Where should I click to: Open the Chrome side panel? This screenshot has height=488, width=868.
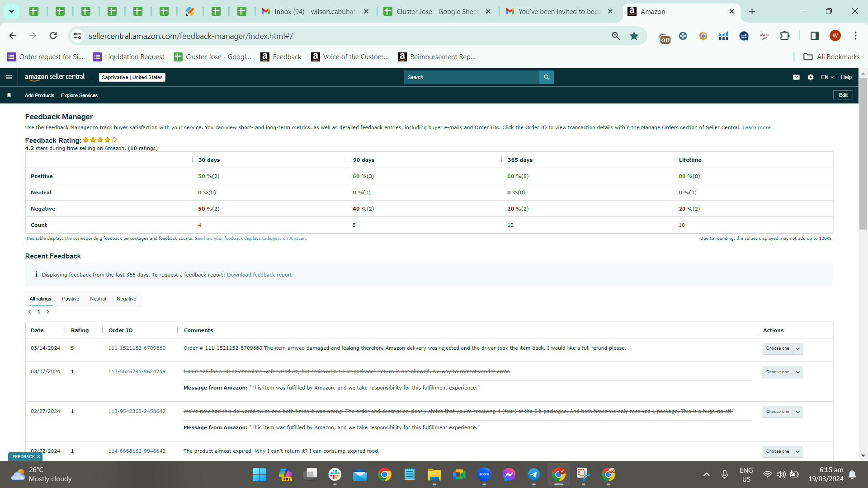pos(815,36)
